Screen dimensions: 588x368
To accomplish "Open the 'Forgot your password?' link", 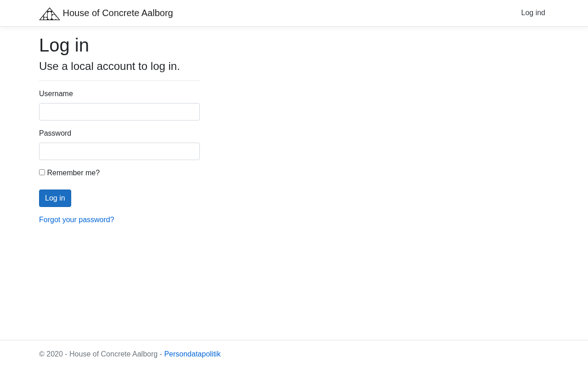I will [77, 220].
